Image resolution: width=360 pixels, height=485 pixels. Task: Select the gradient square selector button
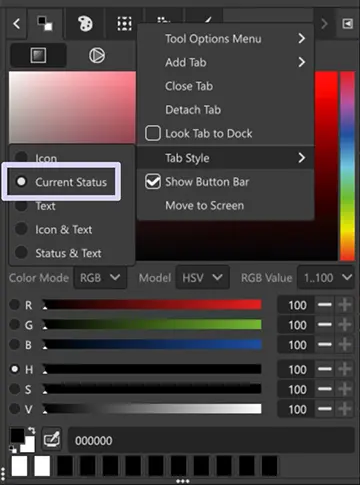38,55
